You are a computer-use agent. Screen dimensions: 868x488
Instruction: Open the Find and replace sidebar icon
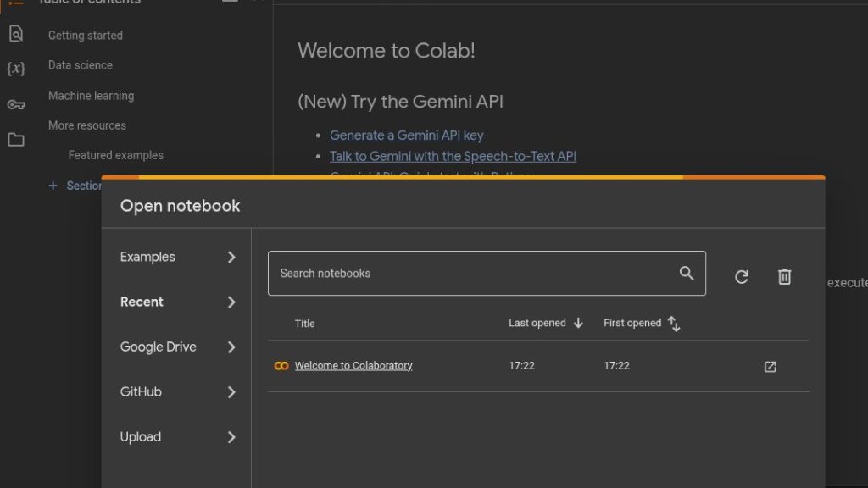coord(15,34)
